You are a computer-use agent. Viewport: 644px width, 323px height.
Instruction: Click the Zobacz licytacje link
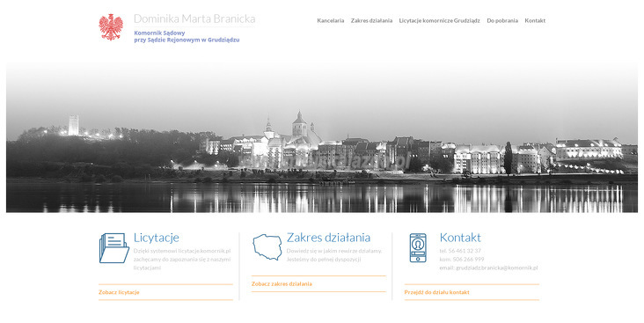[119, 292]
